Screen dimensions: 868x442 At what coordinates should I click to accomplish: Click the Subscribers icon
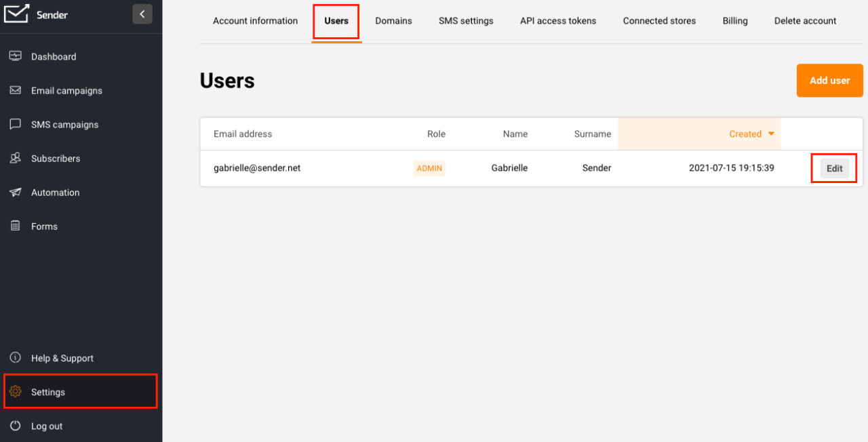pos(16,158)
